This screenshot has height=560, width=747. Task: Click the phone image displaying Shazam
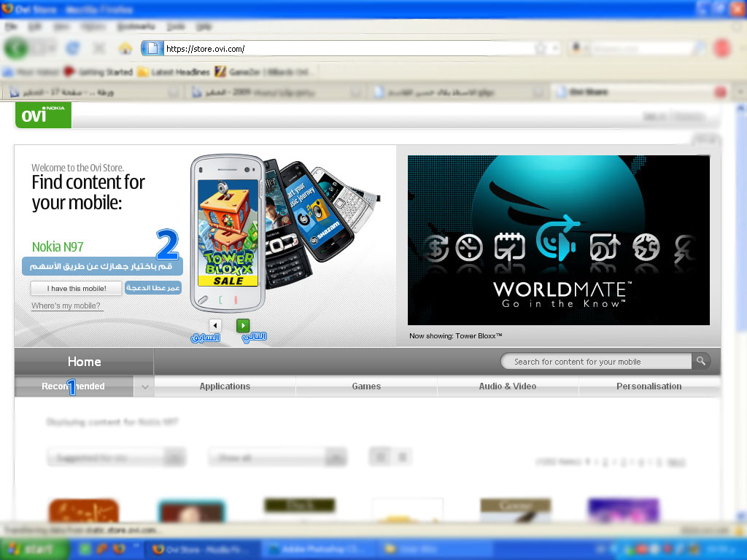pyautogui.click(x=317, y=212)
